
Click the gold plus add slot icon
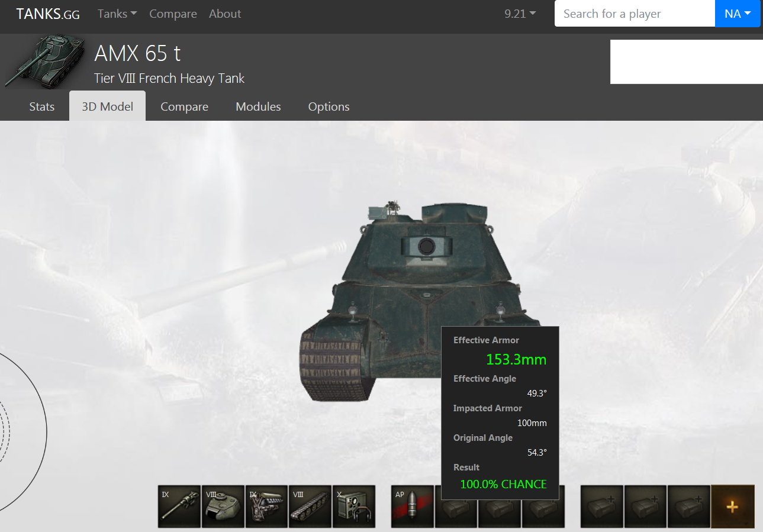tap(732, 506)
